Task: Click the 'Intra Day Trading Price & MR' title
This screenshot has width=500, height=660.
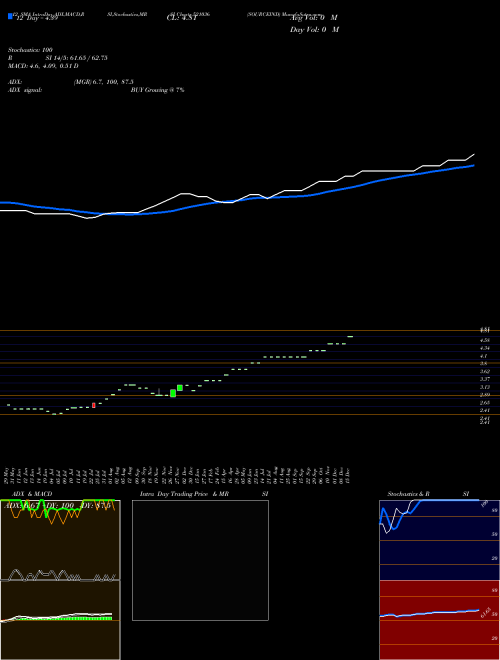Action: (184, 494)
